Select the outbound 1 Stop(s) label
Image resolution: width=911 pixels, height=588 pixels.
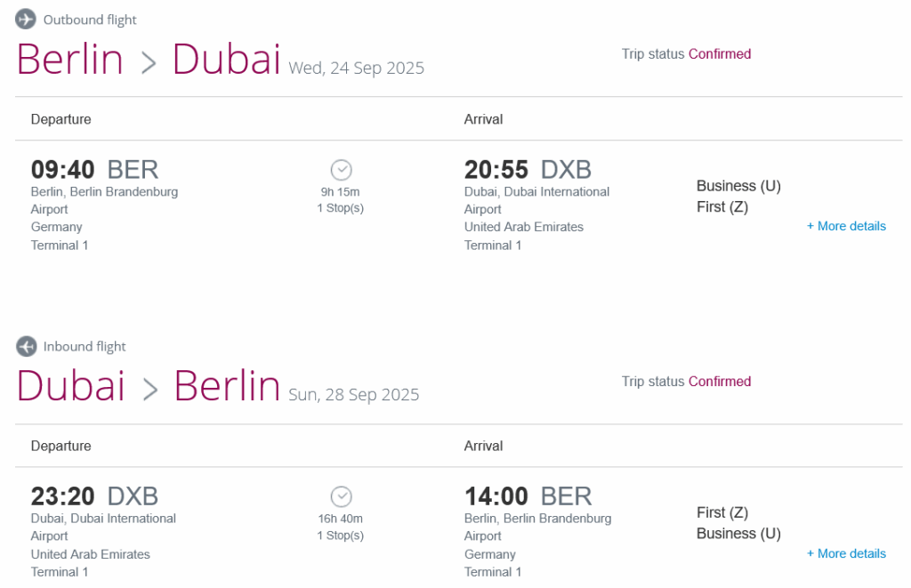(x=341, y=208)
